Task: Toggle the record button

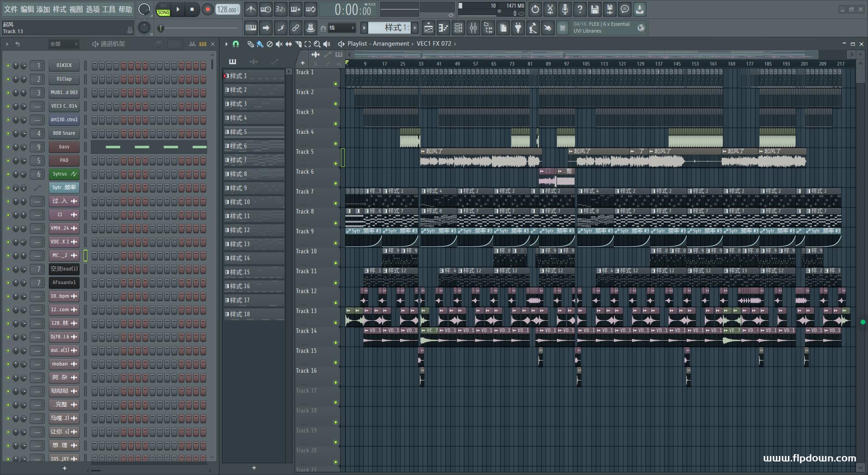Action: 208,9
